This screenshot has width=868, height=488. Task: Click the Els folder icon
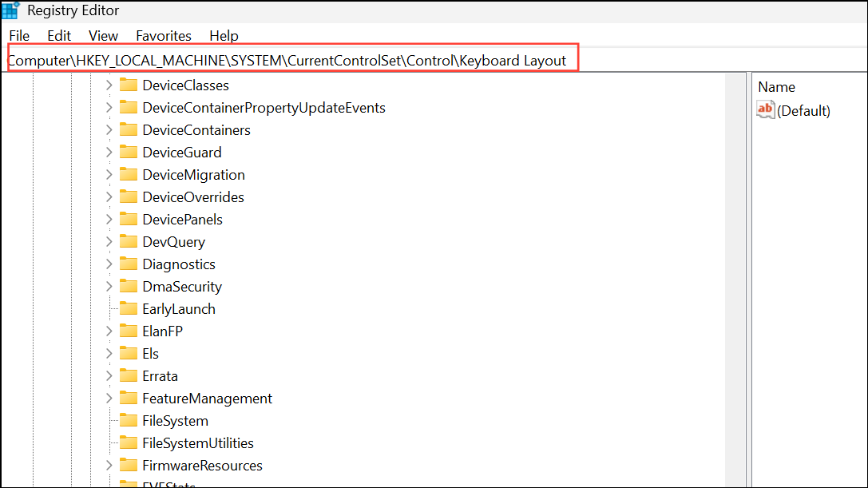(x=129, y=353)
